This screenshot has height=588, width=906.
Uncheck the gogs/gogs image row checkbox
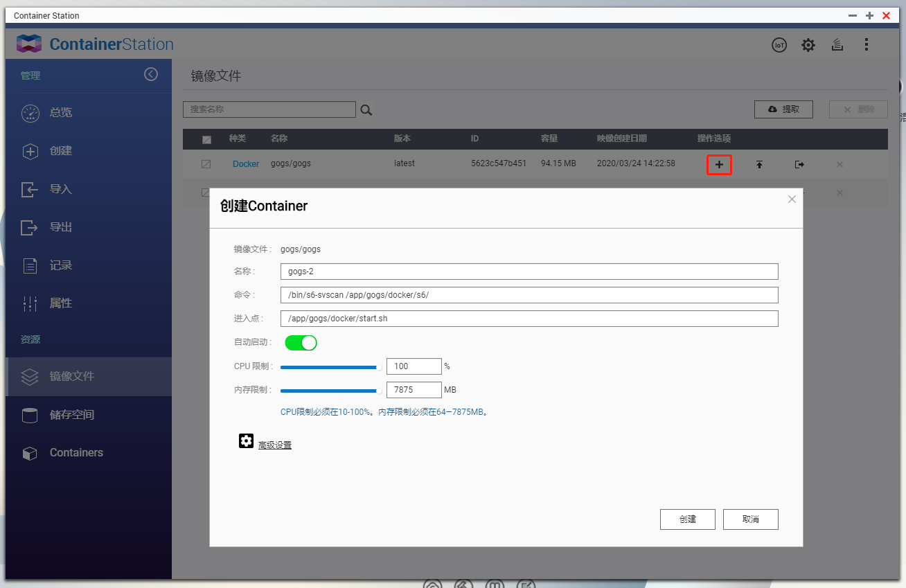pyautogui.click(x=206, y=163)
